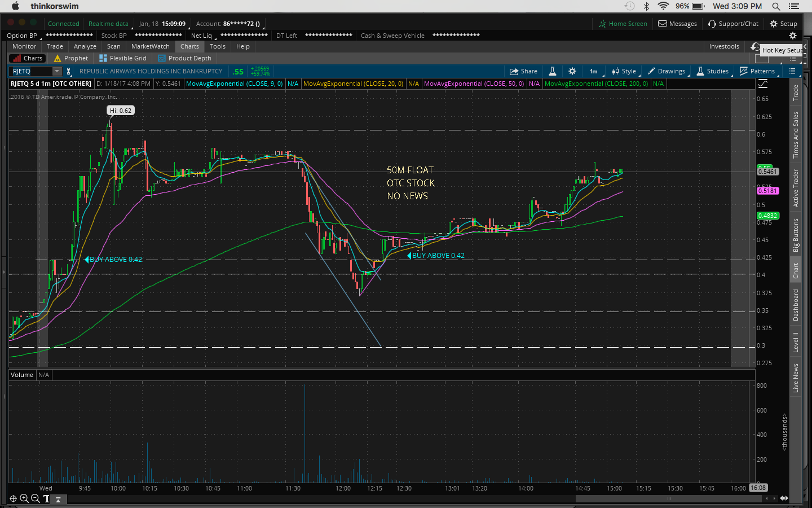Viewport: 812px width, 508px height.
Task: Open the Times And Sales side panel
Action: 796,135
